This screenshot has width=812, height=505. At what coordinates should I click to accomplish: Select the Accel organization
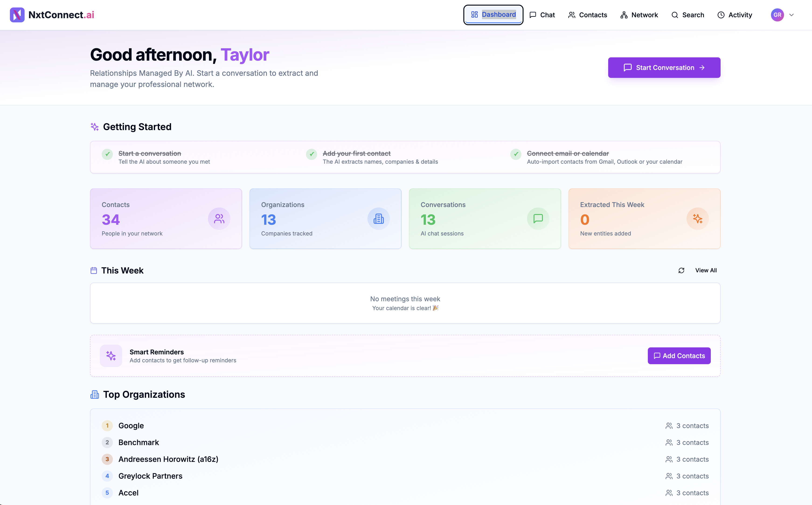[405, 493]
